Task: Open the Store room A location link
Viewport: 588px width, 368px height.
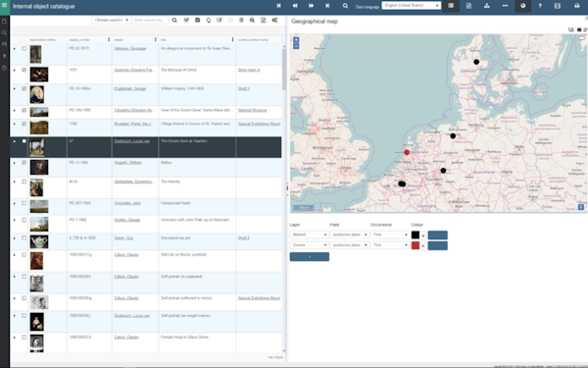Action: 249,70
